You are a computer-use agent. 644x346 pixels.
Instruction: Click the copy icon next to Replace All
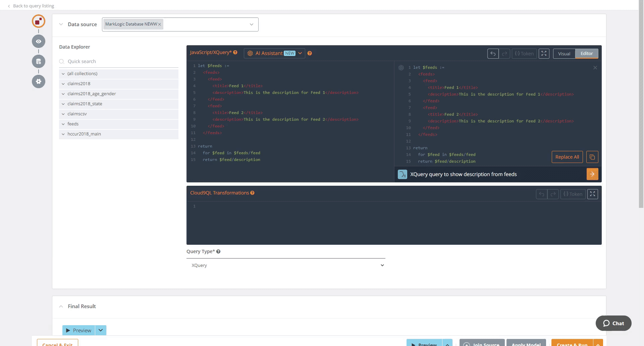point(592,157)
